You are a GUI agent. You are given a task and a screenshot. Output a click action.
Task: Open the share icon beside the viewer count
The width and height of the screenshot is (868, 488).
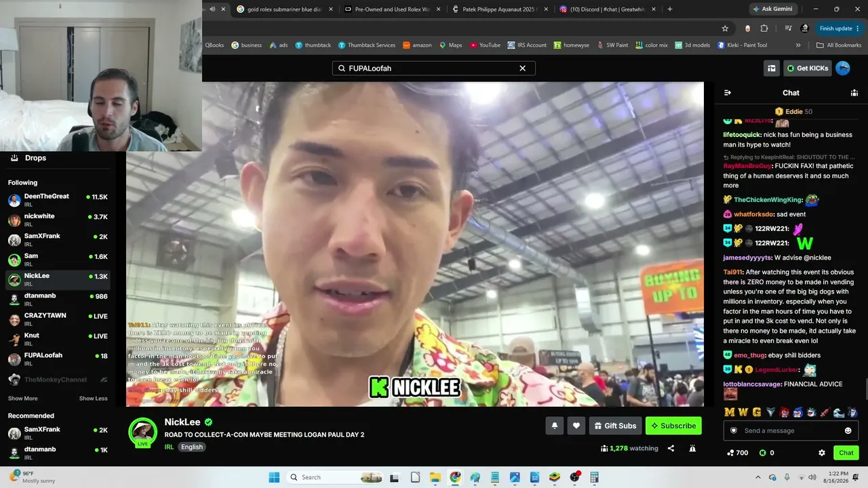pos(671,448)
